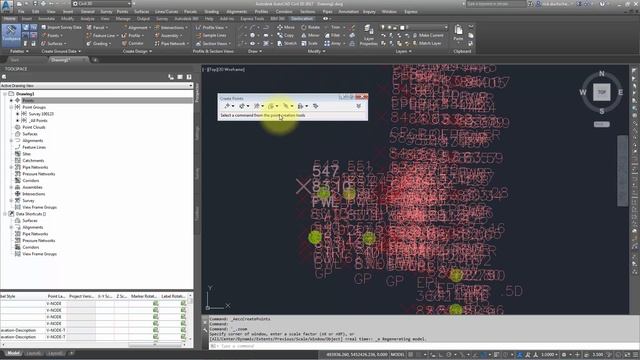The height and width of the screenshot is (360, 640).
Task: Open the Active Drawing View dropdown
Action: coord(96,86)
